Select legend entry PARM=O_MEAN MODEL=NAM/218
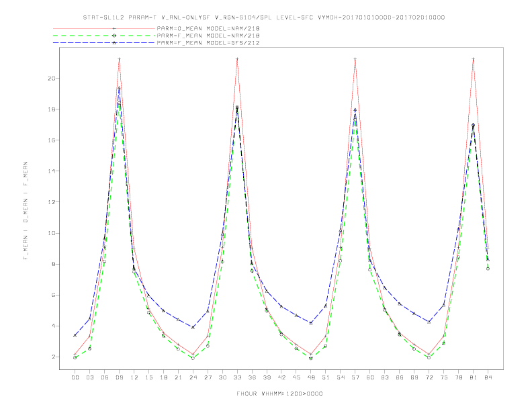 (x=208, y=28)
